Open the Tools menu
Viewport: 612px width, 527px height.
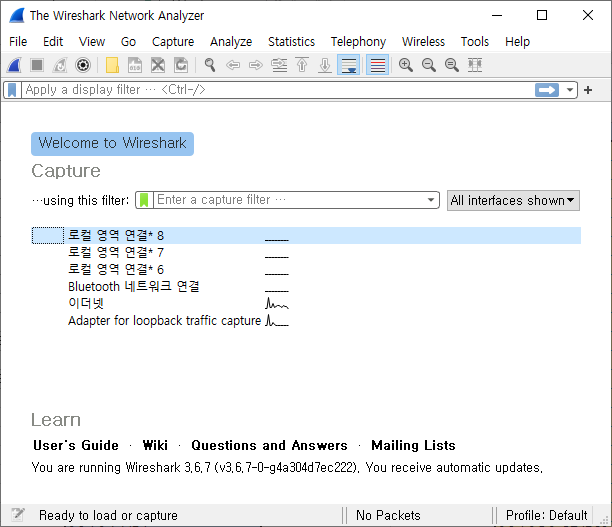[475, 41]
